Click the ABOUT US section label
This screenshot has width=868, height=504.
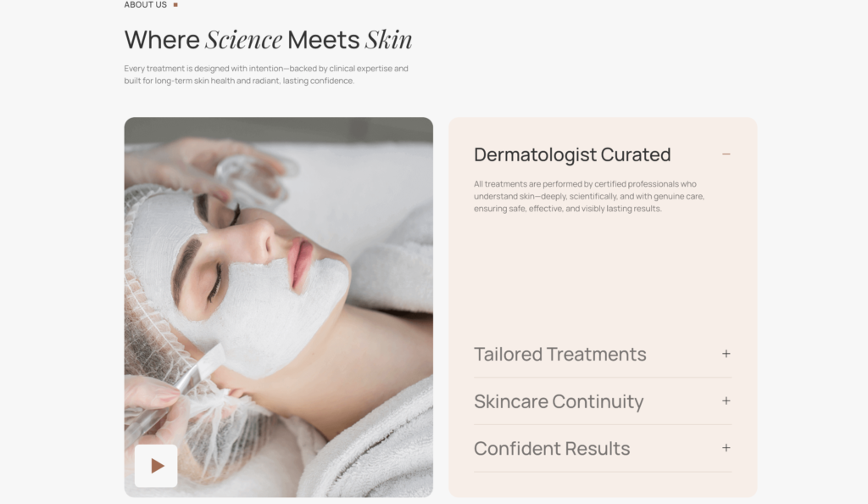(146, 4)
